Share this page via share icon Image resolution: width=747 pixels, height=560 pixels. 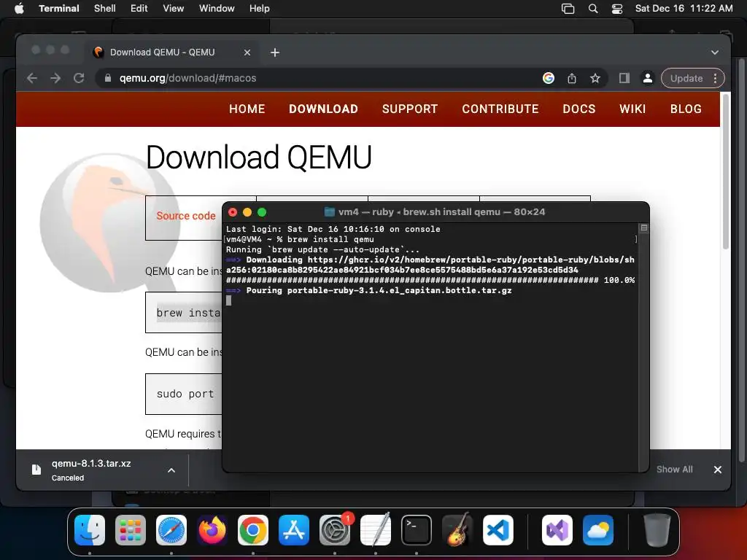click(x=572, y=78)
